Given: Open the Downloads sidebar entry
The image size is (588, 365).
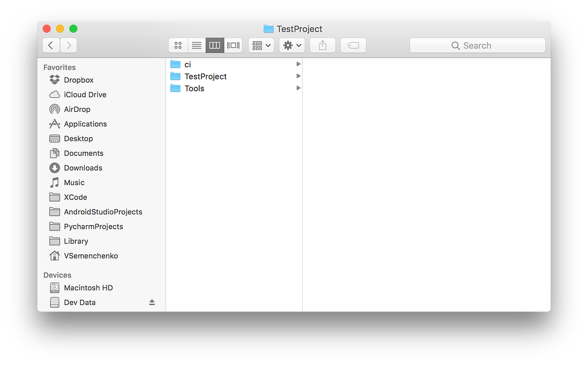Looking at the screenshot, I should pyautogui.click(x=83, y=168).
